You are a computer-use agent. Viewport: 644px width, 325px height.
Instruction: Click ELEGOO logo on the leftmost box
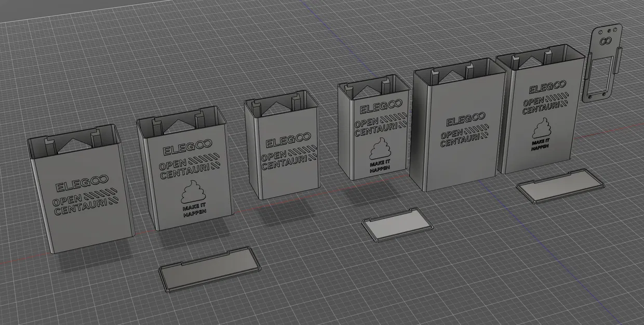click(82, 184)
